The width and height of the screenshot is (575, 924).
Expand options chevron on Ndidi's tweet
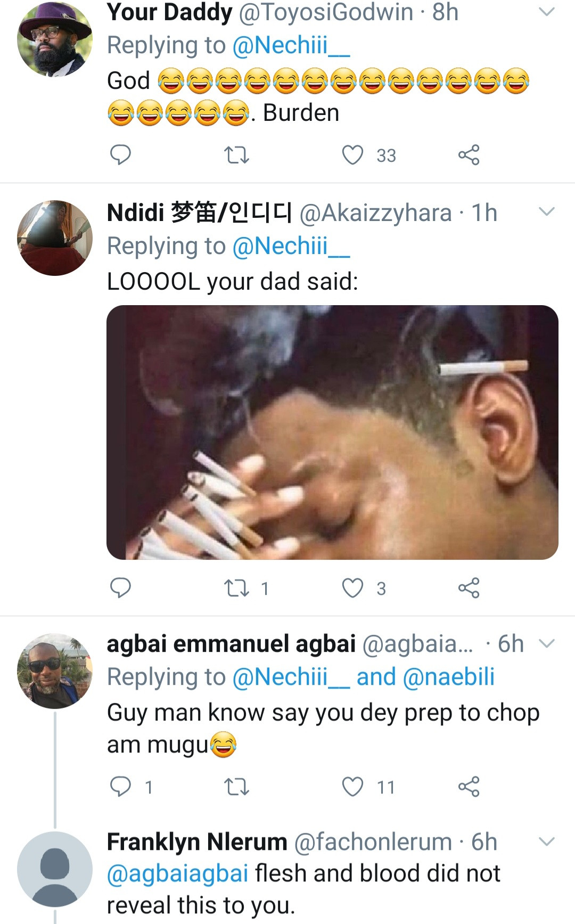point(547,212)
